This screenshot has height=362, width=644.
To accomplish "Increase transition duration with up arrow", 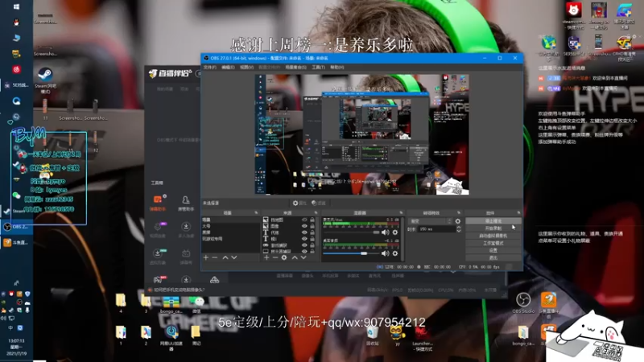I will [458, 228].
